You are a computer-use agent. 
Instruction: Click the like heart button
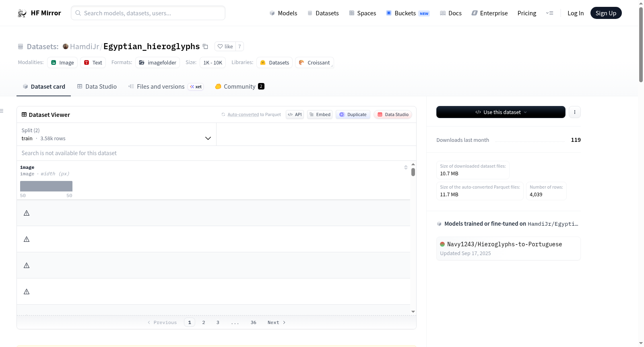(x=225, y=46)
